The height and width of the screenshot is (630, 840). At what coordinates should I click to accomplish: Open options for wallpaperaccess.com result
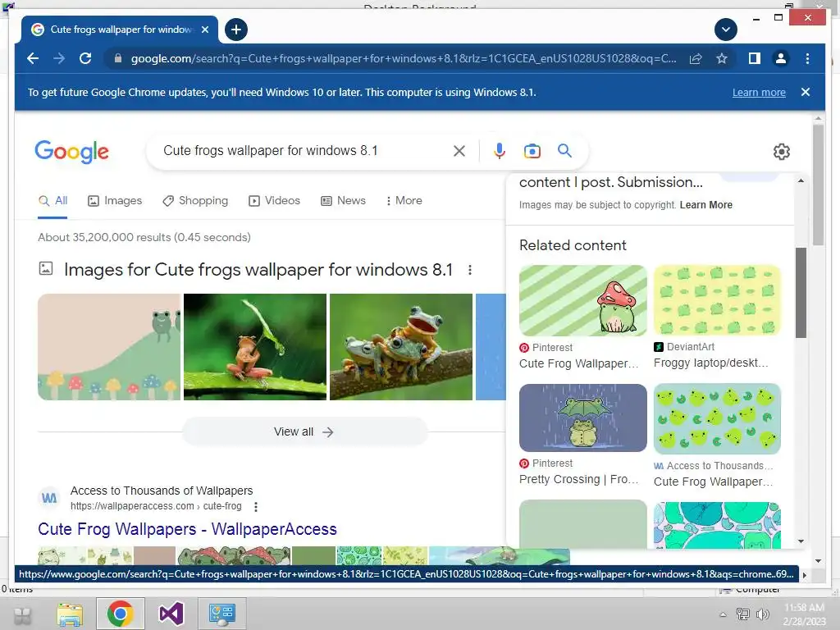(x=256, y=507)
